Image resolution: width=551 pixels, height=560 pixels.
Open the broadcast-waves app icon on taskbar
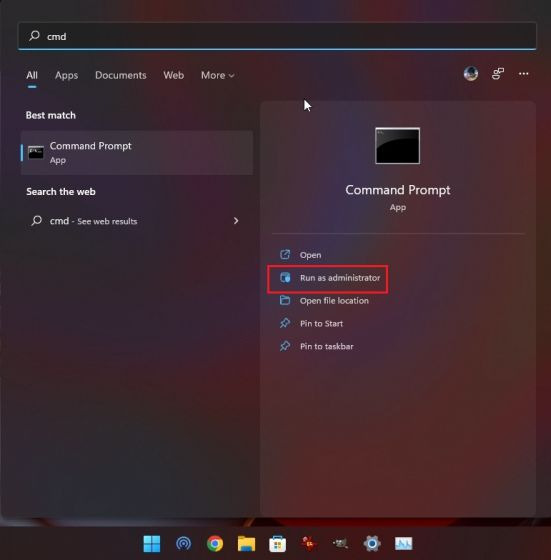(183, 544)
